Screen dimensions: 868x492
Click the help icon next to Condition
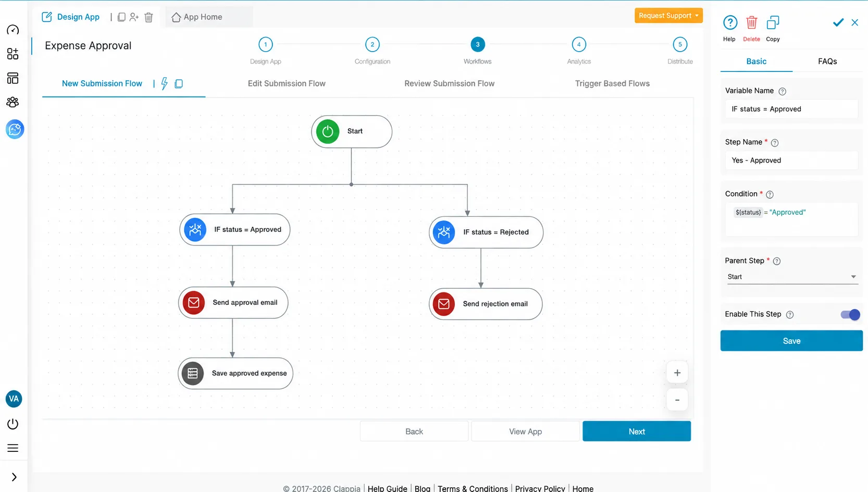tap(770, 194)
